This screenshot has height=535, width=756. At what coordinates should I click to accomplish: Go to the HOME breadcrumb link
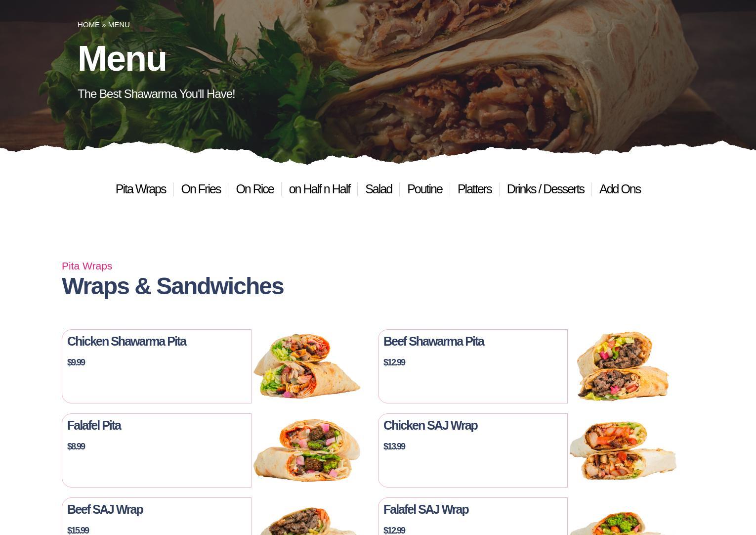(x=88, y=25)
